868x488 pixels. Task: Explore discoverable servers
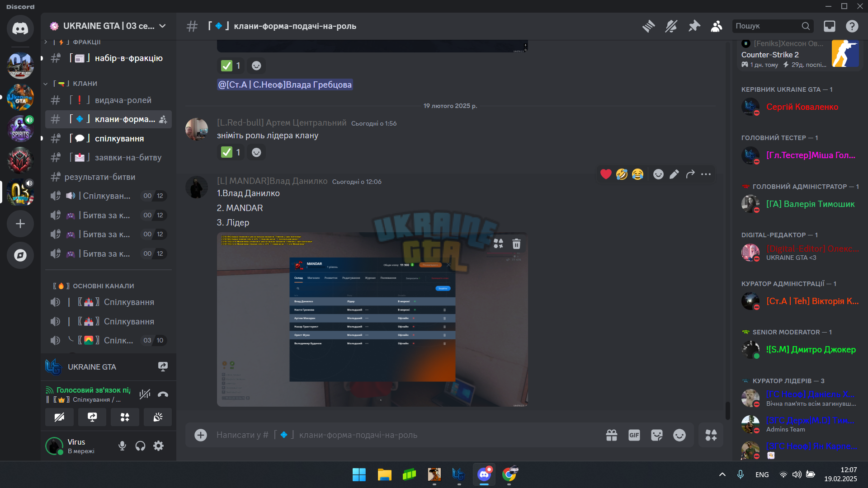(x=20, y=255)
